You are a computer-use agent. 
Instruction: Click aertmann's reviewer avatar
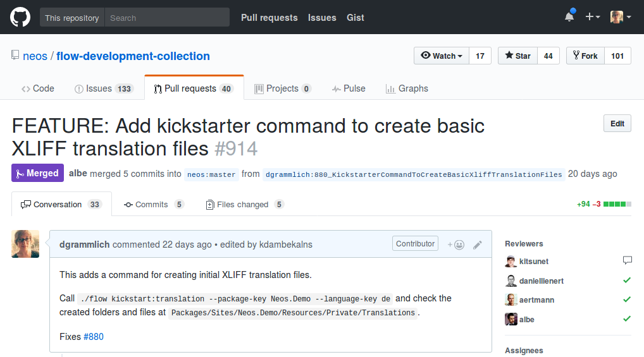click(511, 300)
